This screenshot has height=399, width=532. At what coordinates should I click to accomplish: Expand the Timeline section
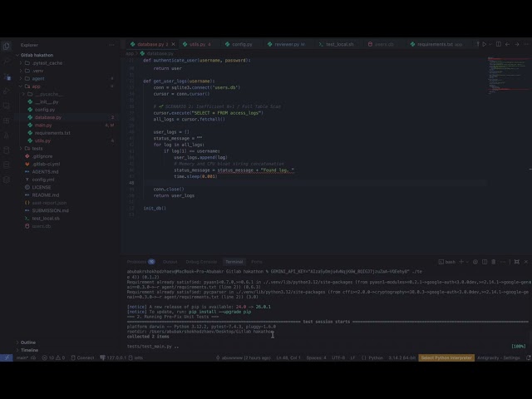tap(30, 350)
